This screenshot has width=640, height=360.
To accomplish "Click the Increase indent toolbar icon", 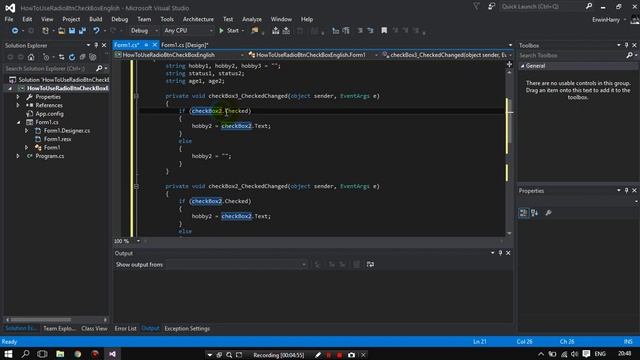I will click(346, 31).
